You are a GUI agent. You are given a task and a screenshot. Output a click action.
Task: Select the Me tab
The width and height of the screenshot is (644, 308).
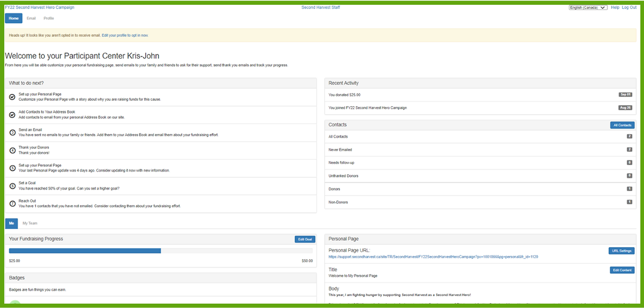click(11, 223)
